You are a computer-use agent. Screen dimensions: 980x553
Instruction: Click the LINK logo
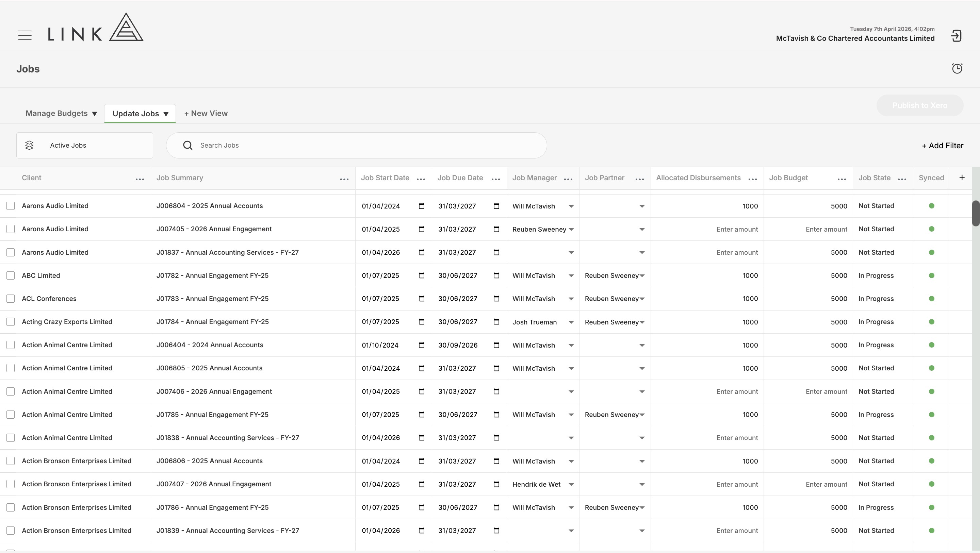(96, 27)
